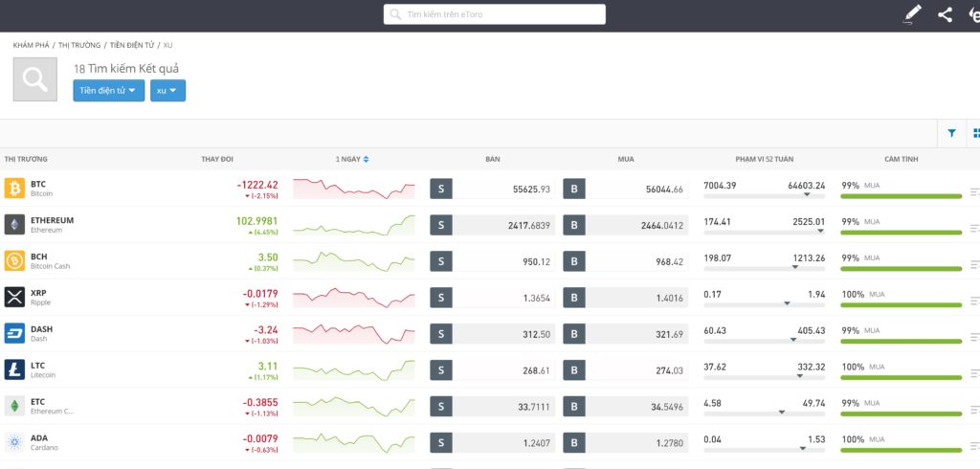Open the row menu icon for ADA
The height and width of the screenshot is (469, 980).
(x=975, y=446)
